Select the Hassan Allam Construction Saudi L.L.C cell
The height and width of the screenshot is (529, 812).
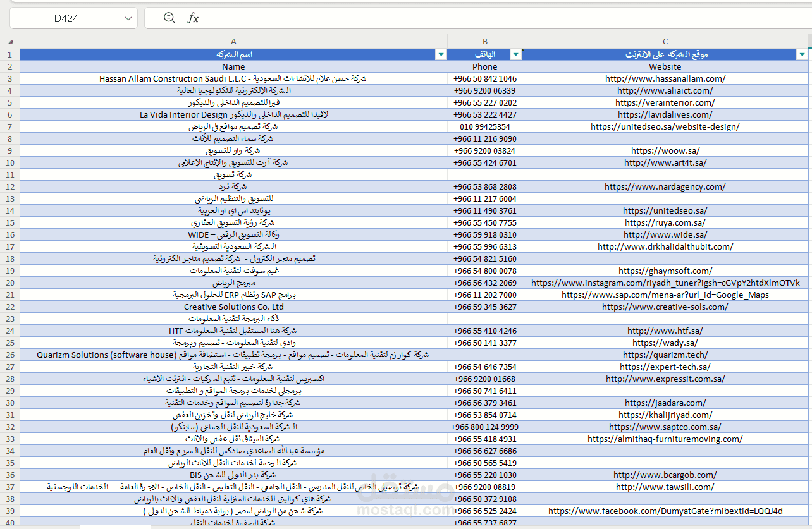click(233, 78)
